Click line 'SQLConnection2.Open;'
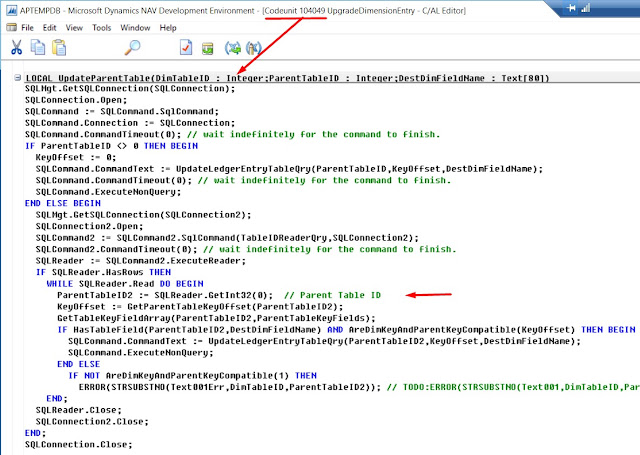The image size is (640, 455). [90, 226]
